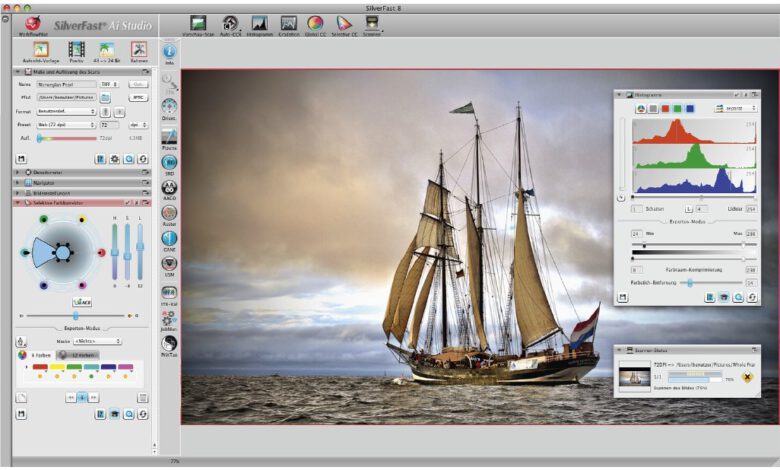
Task: Click the ACR button below color wheel
Action: (x=81, y=300)
